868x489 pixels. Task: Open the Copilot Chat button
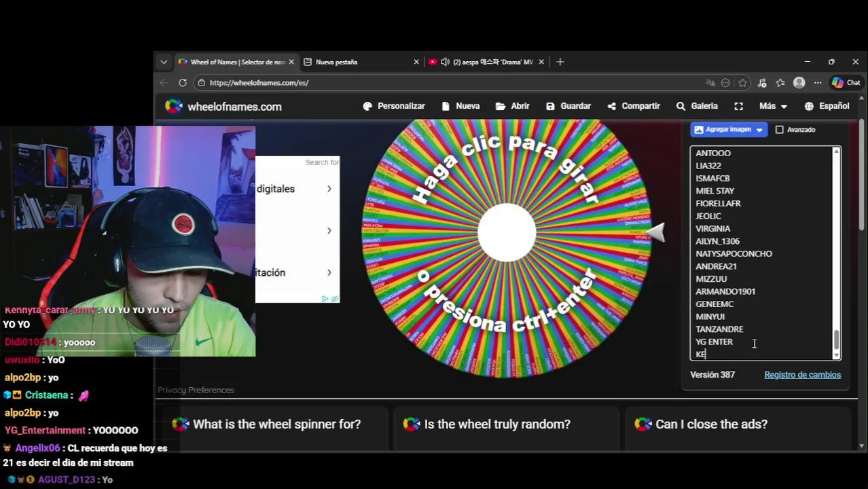pos(846,83)
